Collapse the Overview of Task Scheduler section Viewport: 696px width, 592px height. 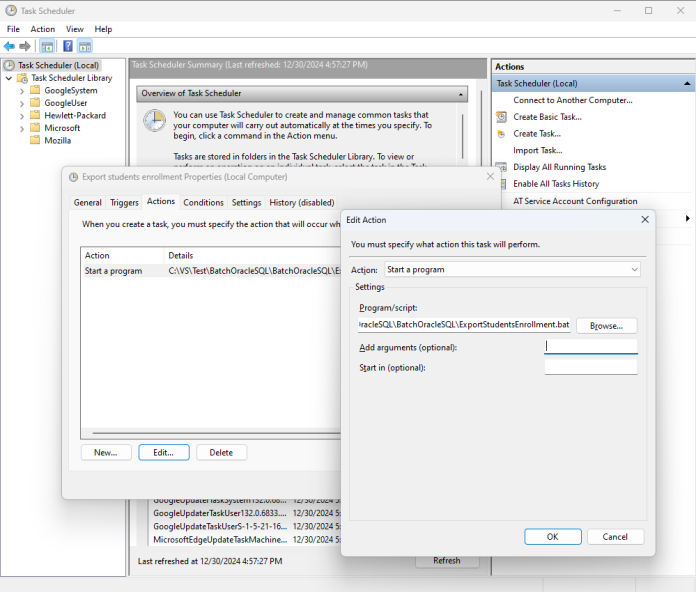[x=461, y=94]
